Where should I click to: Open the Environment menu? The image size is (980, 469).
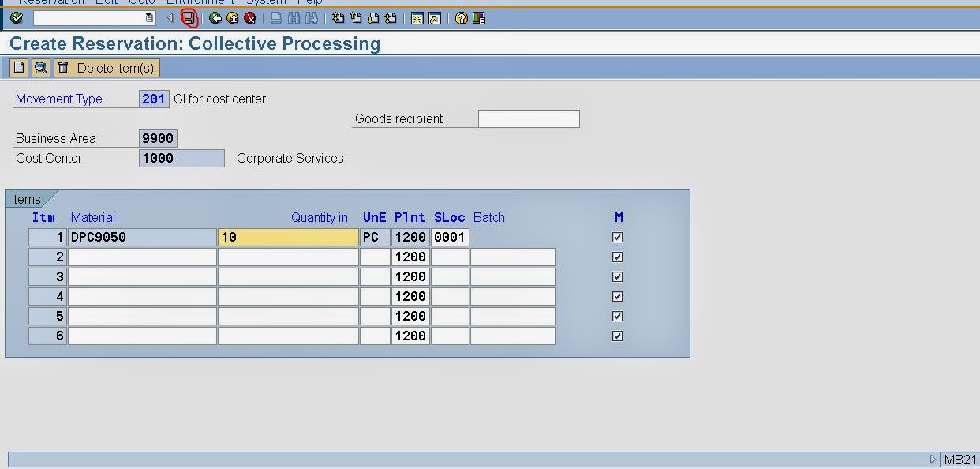200,2
